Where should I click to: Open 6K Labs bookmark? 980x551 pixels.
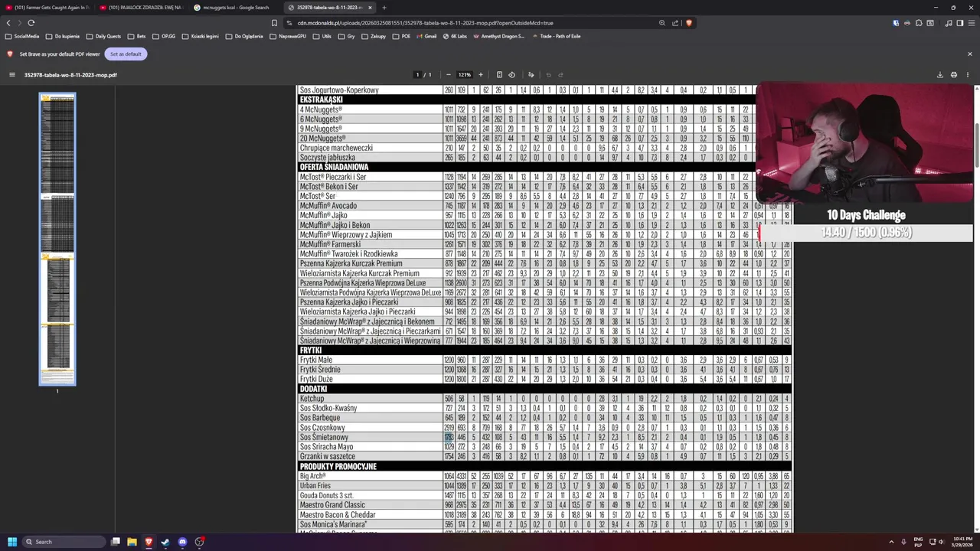455,36
